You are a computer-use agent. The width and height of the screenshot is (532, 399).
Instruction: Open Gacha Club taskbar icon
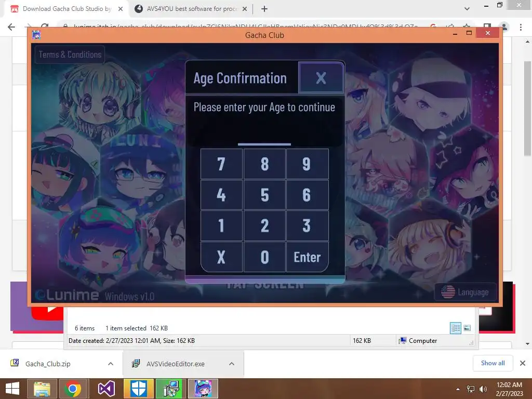pyautogui.click(x=203, y=389)
